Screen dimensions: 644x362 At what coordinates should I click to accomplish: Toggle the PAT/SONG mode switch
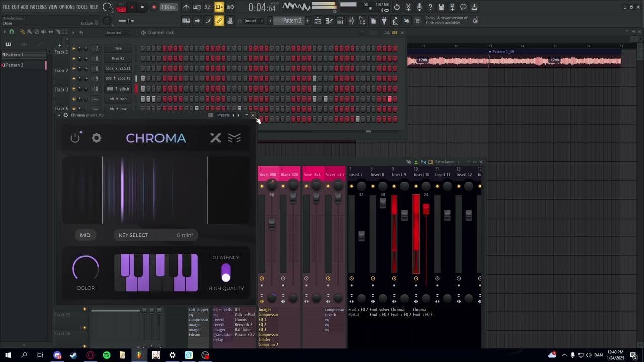tap(121, 7)
